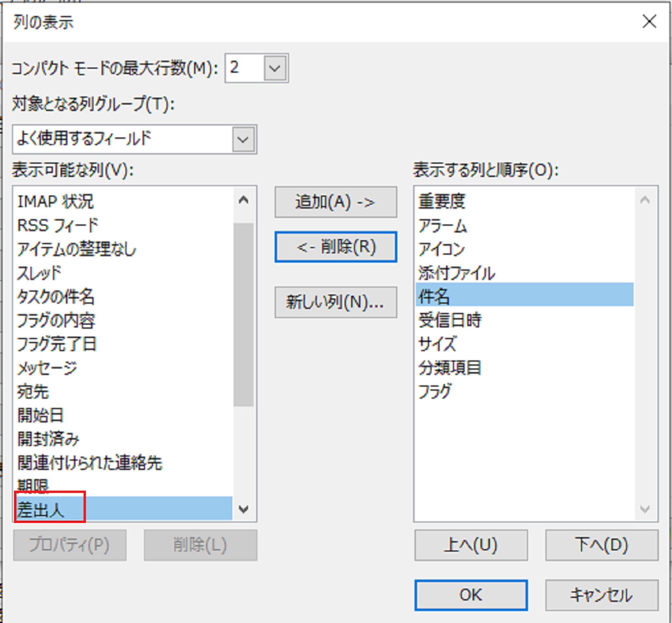This screenshot has height=623, width=672.
Task: Click the 追加(A) -> button
Action: coord(335,202)
